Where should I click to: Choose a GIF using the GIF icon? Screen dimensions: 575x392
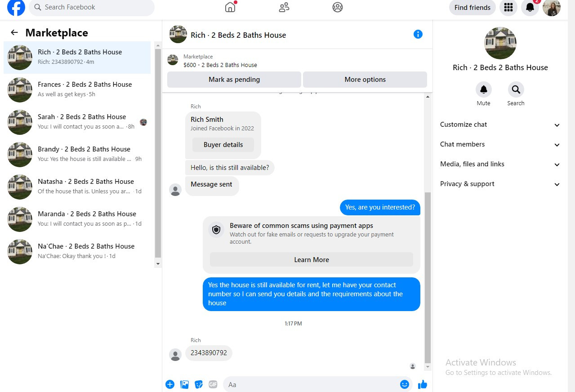pos(213,384)
